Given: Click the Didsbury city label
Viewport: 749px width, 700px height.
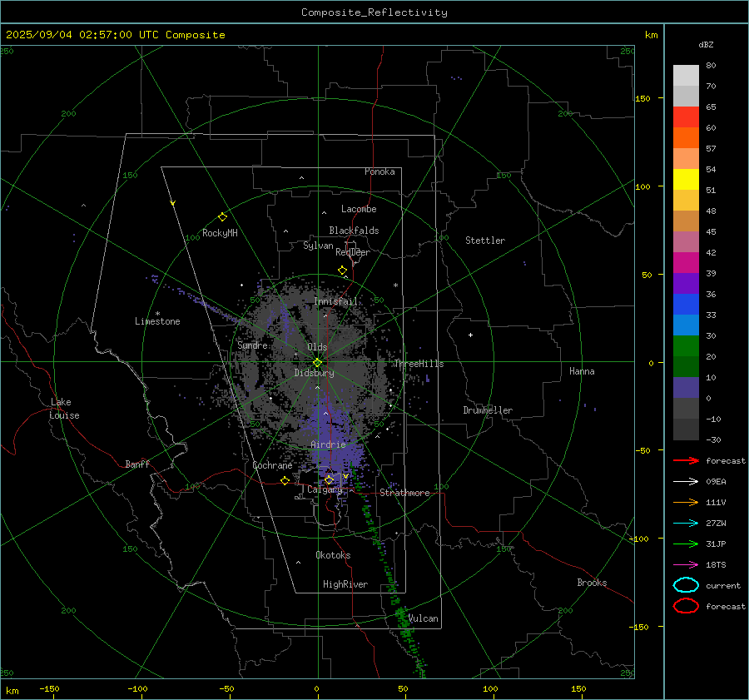Looking at the screenshot, I should click(314, 373).
